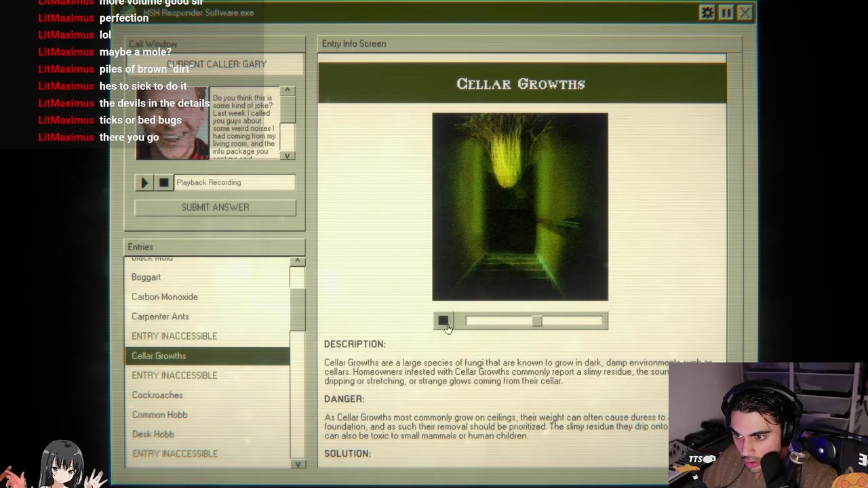Select the Carpenter Ants entry
This screenshot has width=868, height=488.
click(207, 317)
